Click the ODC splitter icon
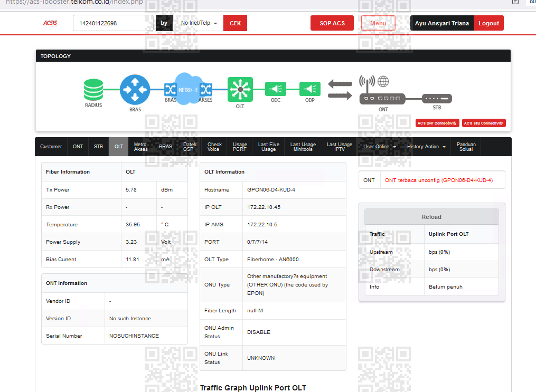The width and height of the screenshot is (536, 392). pos(276,89)
